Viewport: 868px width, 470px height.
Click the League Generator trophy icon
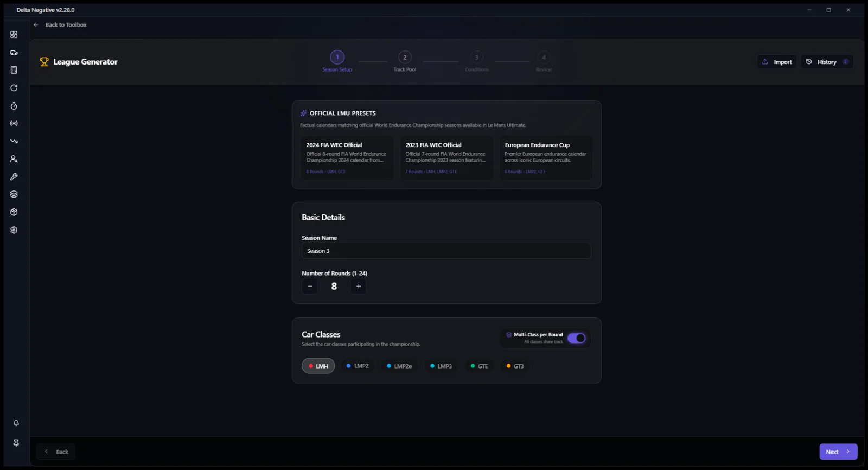44,62
